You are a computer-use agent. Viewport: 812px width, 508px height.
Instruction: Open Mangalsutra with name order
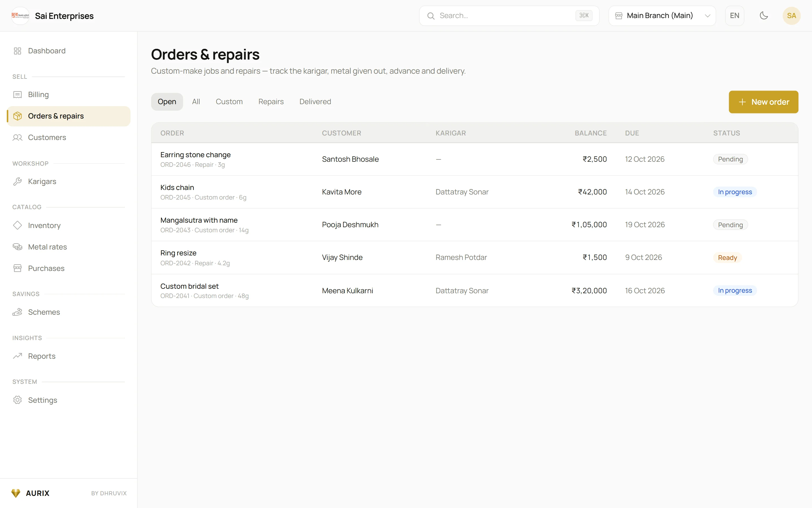[x=475, y=225]
